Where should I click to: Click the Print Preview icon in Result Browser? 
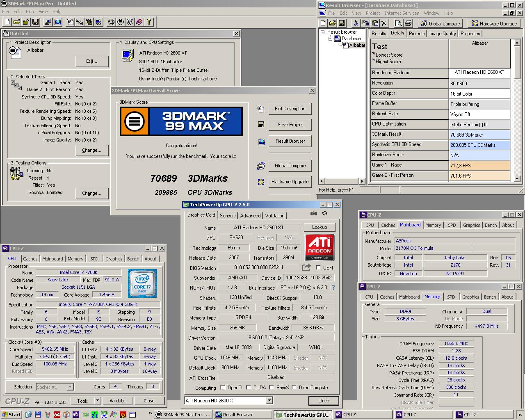(x=398, y=23)
